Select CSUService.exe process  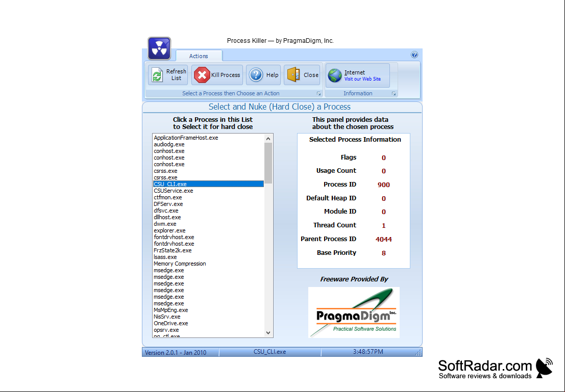pyautogui.click(x=208, y=191)
